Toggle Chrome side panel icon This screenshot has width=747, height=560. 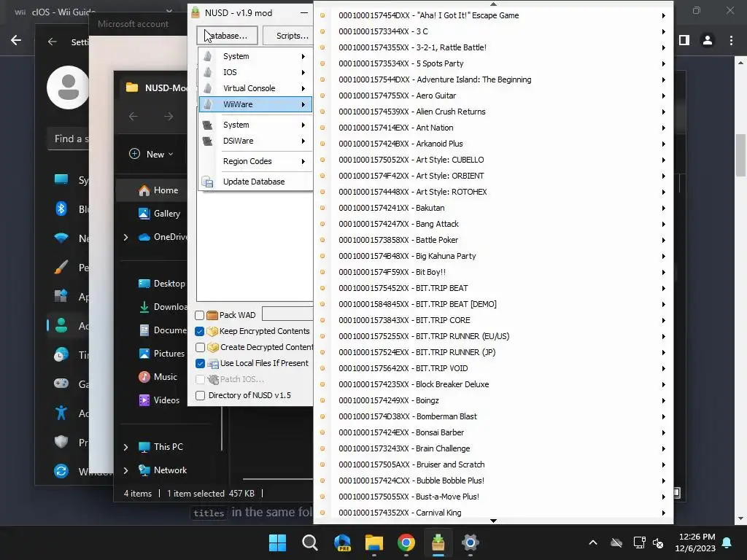(684, 41)
